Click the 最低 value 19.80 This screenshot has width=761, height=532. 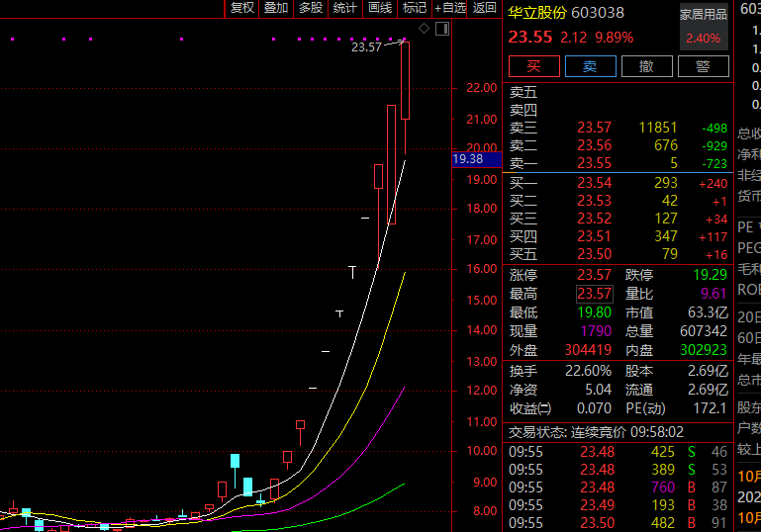(594, 312)
